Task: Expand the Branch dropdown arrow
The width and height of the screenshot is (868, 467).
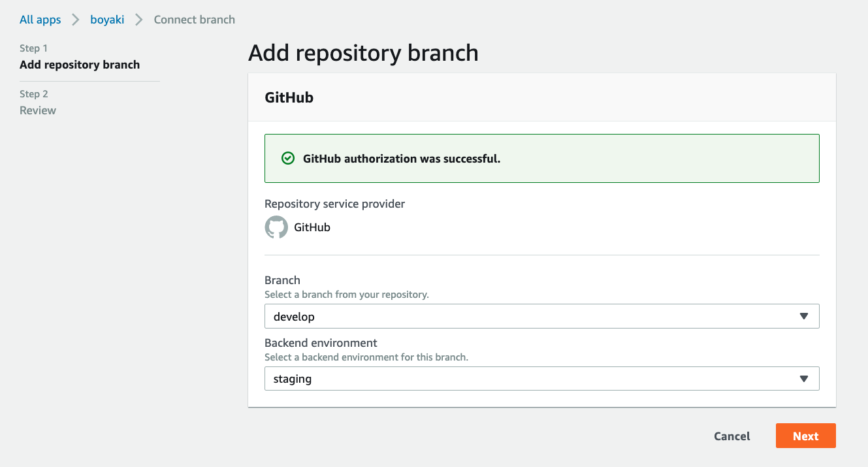Action: pos(804,316)
